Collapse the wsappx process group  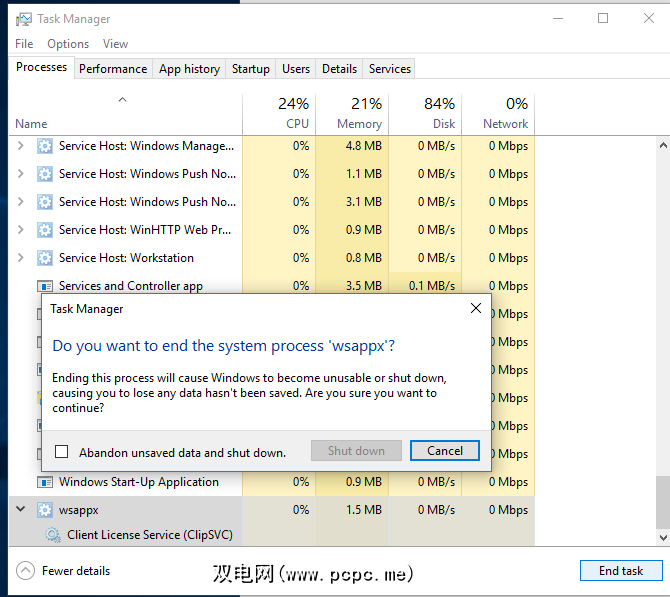(x=21, y=509)
